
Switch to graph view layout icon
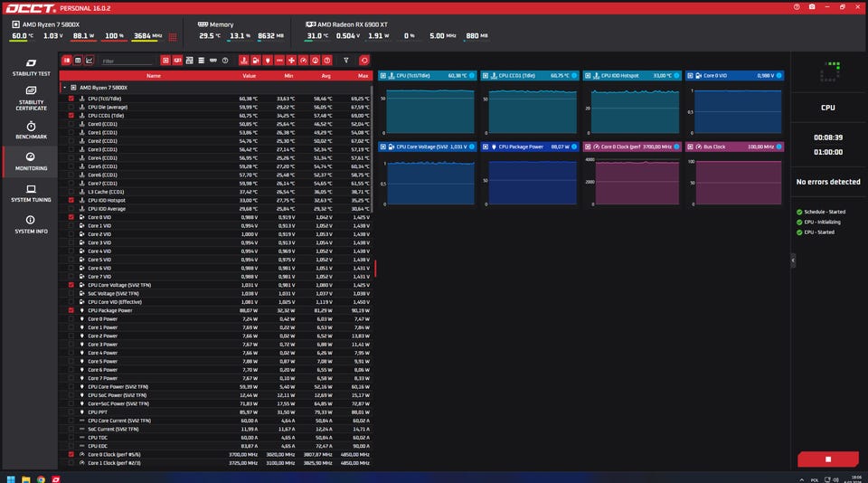coord(90,61)
